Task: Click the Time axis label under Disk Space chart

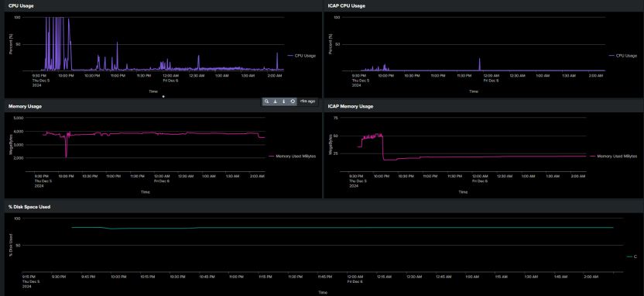Action: [x=323, y=292]
